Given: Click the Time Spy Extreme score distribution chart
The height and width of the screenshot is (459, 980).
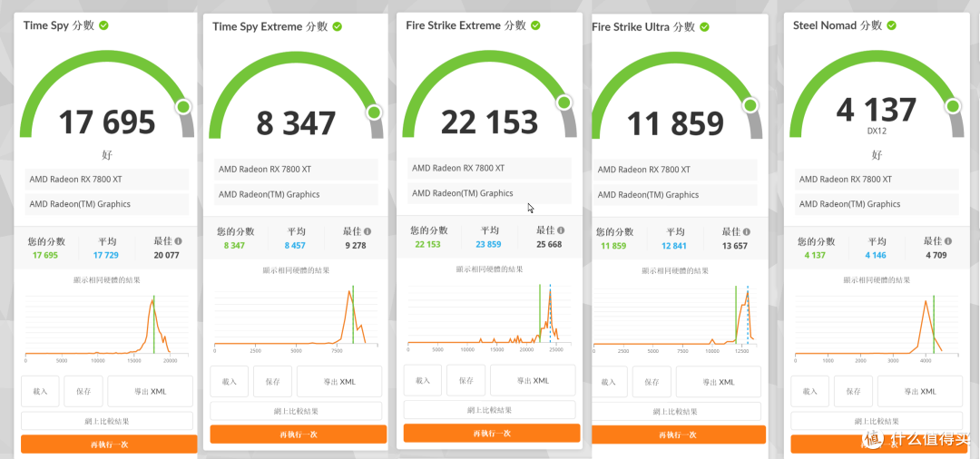Looking at the screenshot, I should pos(294,317).
